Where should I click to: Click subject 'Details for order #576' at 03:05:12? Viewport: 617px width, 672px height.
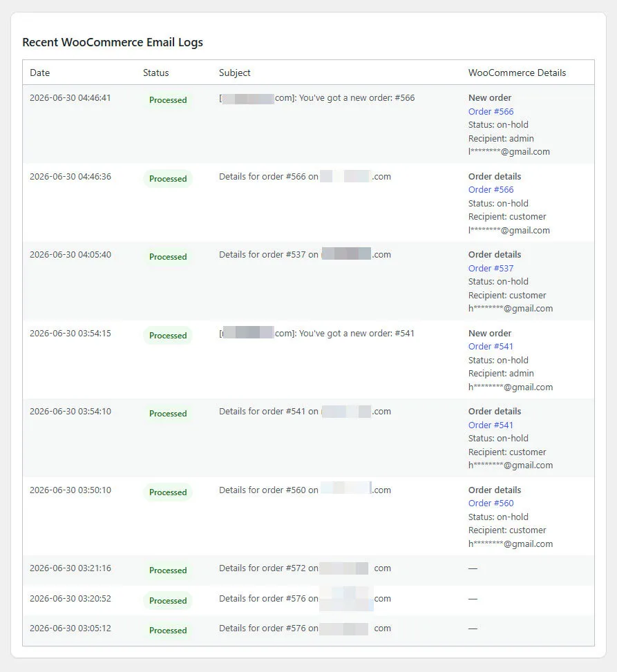[x=263, y=628]
